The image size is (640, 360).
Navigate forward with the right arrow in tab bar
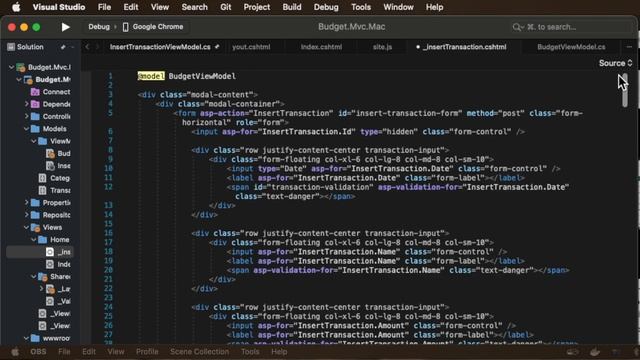pos(97,47)
